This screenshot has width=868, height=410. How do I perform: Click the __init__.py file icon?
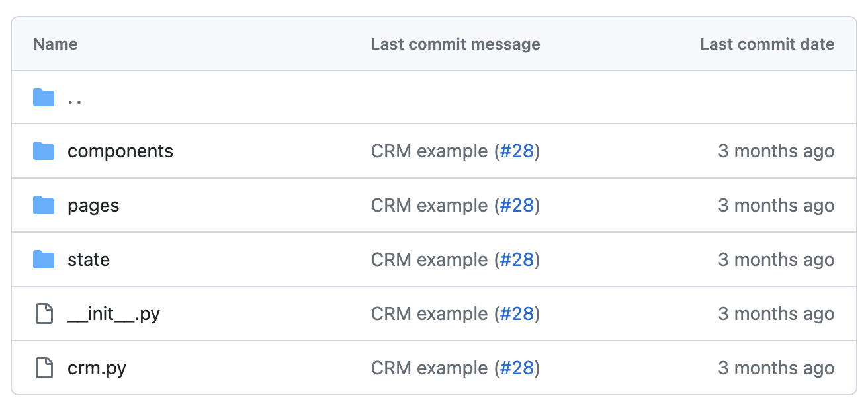tap(44, 314)
